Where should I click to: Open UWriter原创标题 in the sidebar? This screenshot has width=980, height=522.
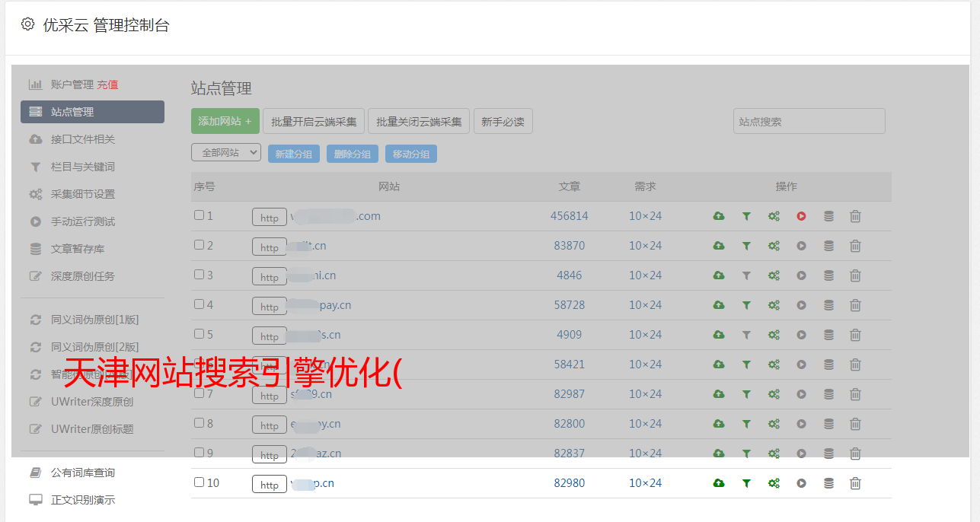click(92, 429)
